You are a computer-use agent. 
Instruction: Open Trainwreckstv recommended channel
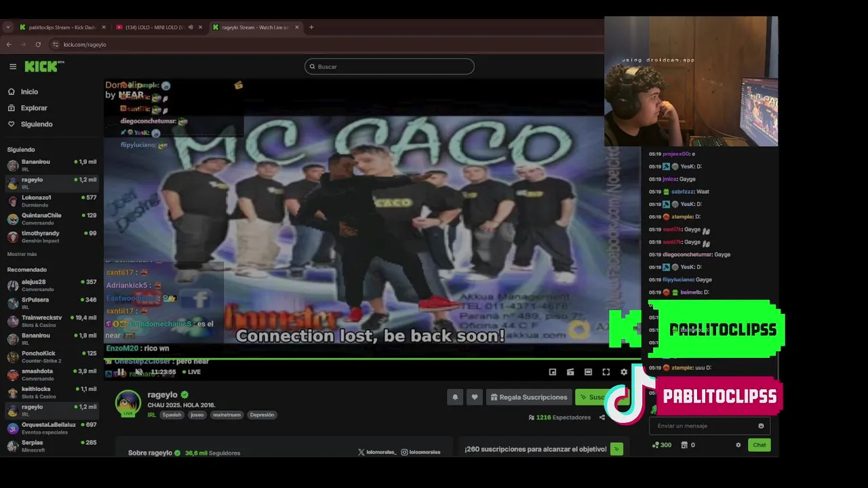tap(52, 321)
